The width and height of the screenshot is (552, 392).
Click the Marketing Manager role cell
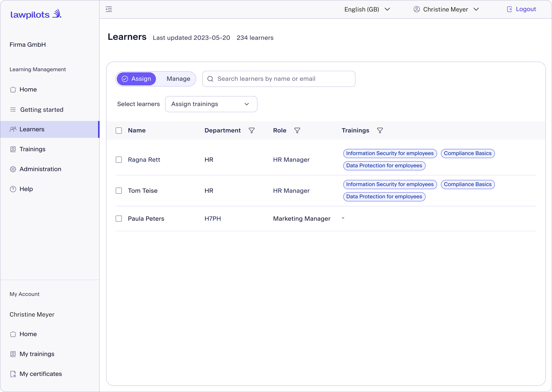302,219
